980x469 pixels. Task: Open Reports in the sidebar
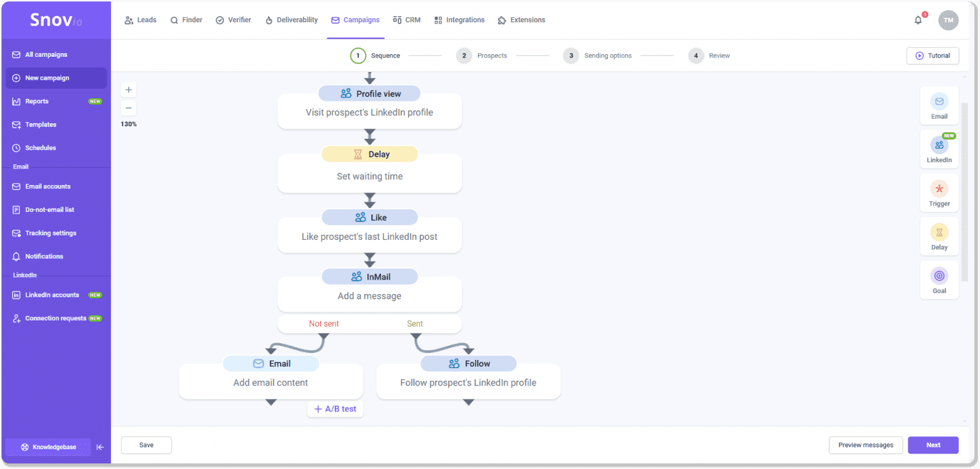coord(37,101)
